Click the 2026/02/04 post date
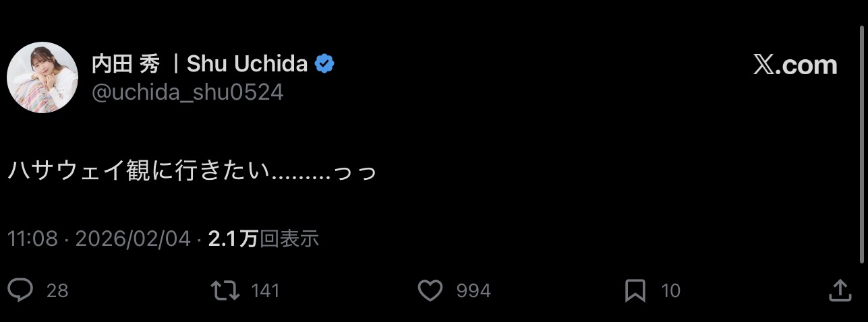The width and height of the screenshot is (868, 322). 133,238
